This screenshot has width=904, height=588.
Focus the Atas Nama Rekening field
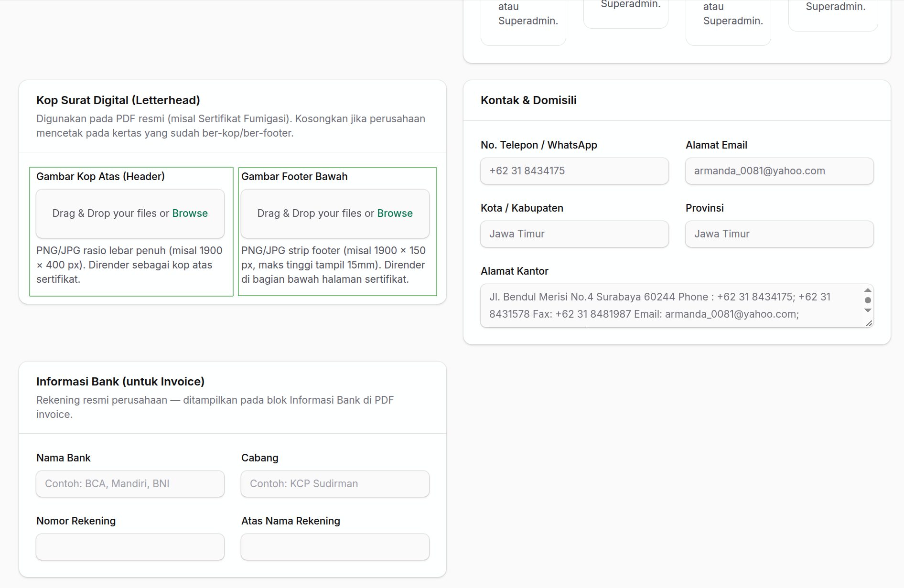[x=335, y=547]
